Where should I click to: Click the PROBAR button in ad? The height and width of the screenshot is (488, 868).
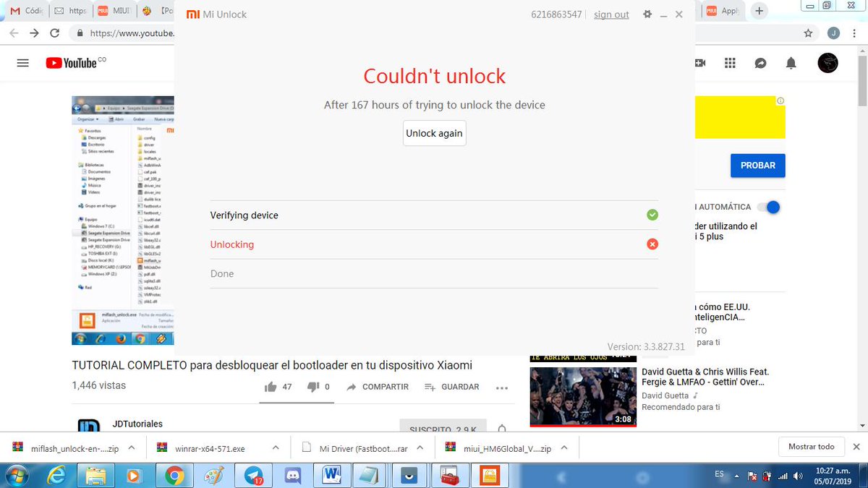click(x=758, y=166)
